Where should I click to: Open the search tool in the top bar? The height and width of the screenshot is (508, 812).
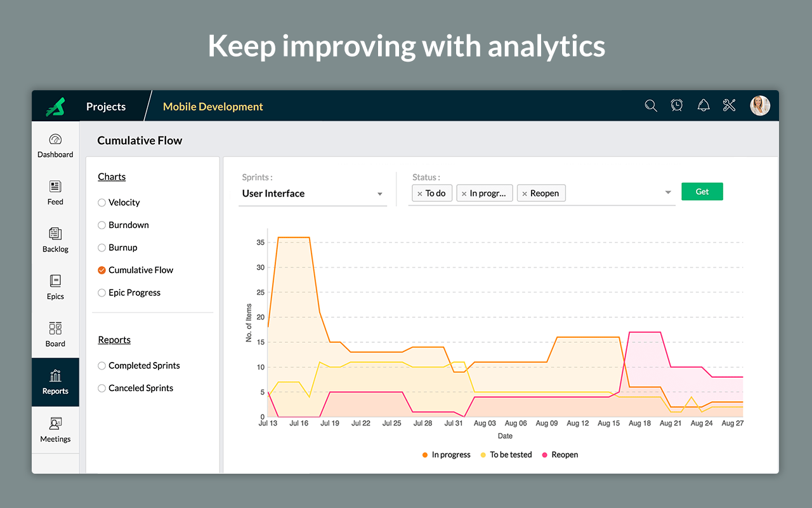(x=651, y=105)
